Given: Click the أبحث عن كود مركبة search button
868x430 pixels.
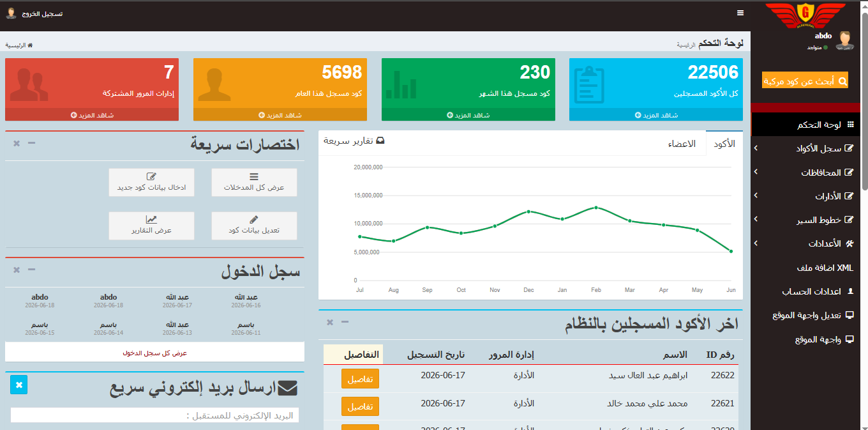Looking at the screenshot, I should pyautogui.click(x=805, y=81).
